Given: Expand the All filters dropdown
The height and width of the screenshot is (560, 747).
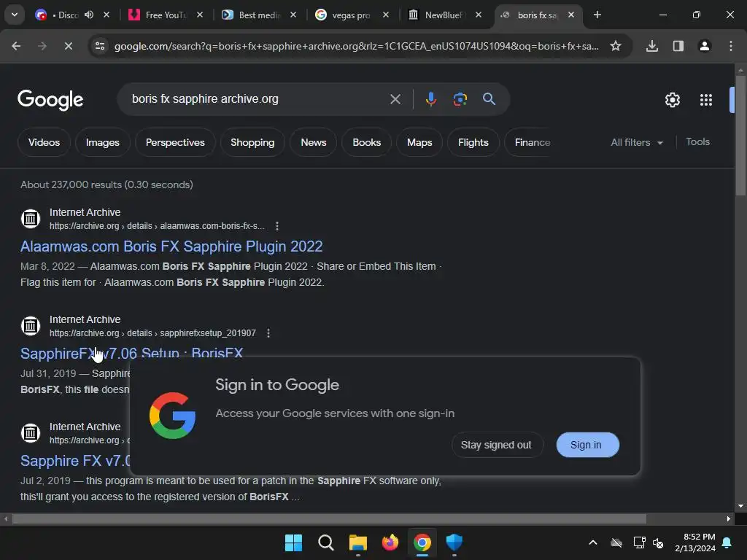Looking at the screenshot, I should [637, 142].
